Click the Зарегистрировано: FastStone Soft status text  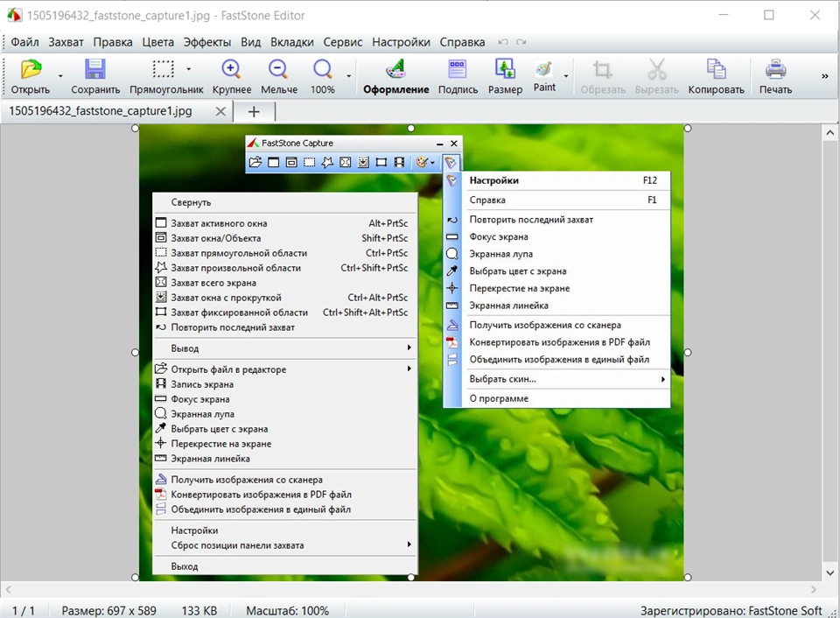pos(731,610)
